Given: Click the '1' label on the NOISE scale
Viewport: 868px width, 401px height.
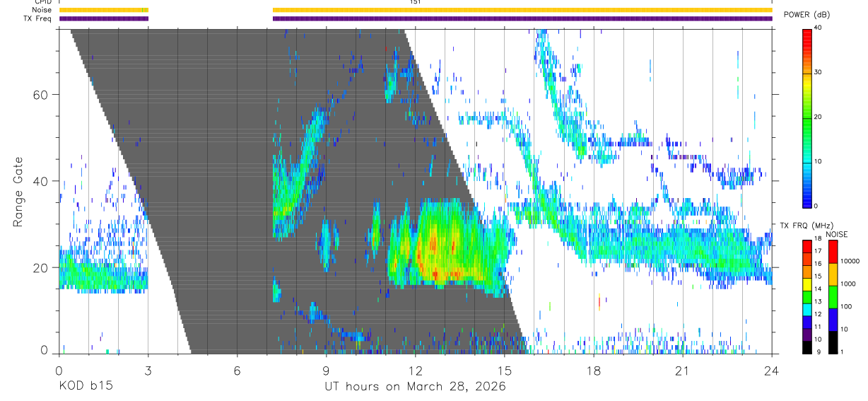Looking at the screenshot, I should coord(843,352).
